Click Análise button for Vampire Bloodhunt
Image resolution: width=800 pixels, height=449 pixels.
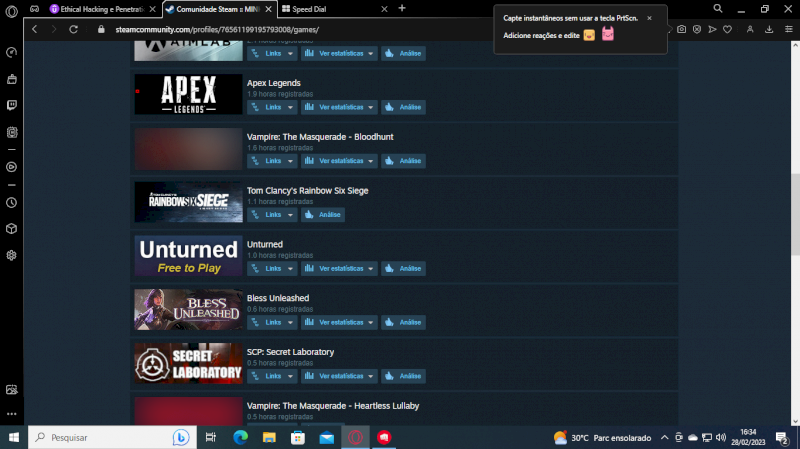pyautogui.click(x=404, y=161)
